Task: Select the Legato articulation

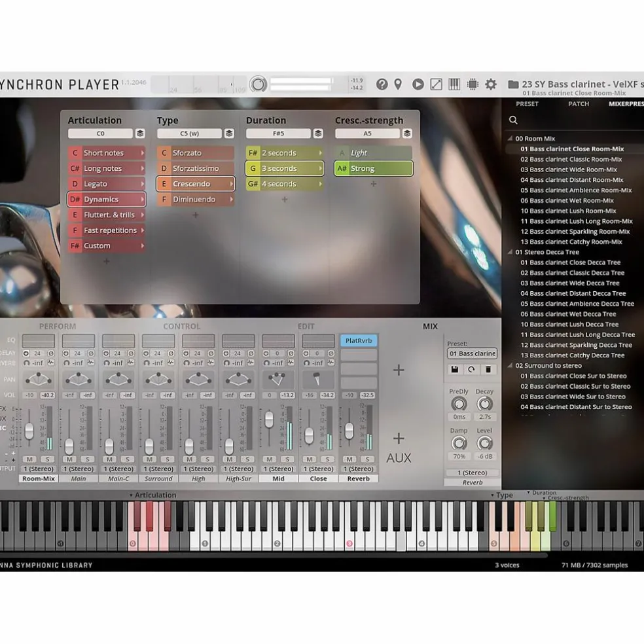Action: (x=107, y=184)
